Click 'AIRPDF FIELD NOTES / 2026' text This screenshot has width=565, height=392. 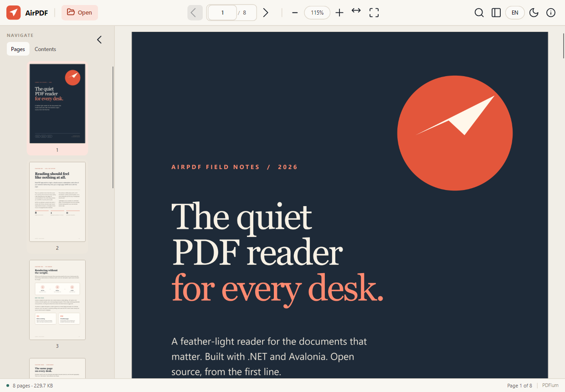pyautogui.click(x=235, y=167)
